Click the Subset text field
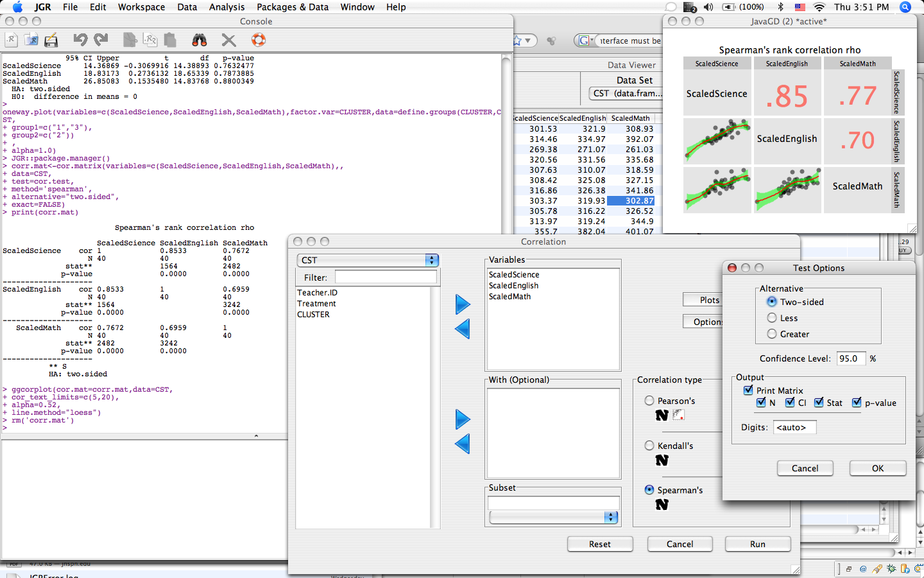924x578 pixels. (554, 503)
